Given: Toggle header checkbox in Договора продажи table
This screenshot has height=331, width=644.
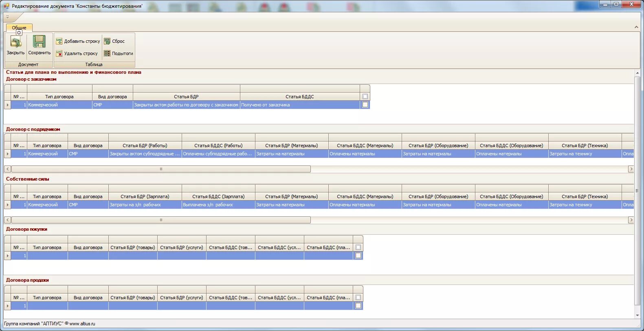Looking at the screenshot, I should tap(358, 298).
